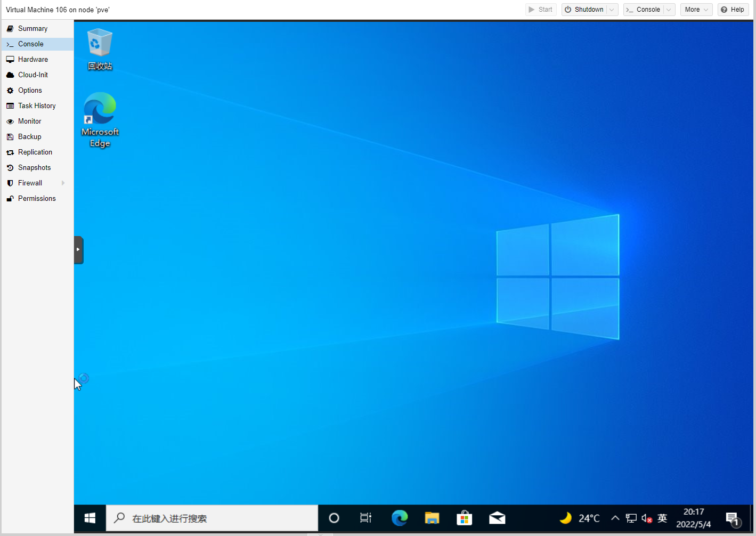Open Task View in the taskbar
Viewport: 756px width, 536px height.
(x=365, y=518)
